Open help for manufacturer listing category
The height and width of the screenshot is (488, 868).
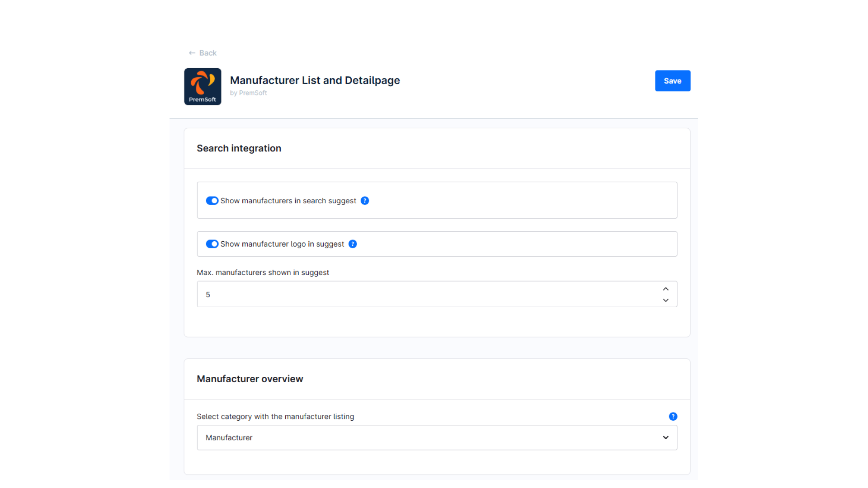[x=673, y=417]
